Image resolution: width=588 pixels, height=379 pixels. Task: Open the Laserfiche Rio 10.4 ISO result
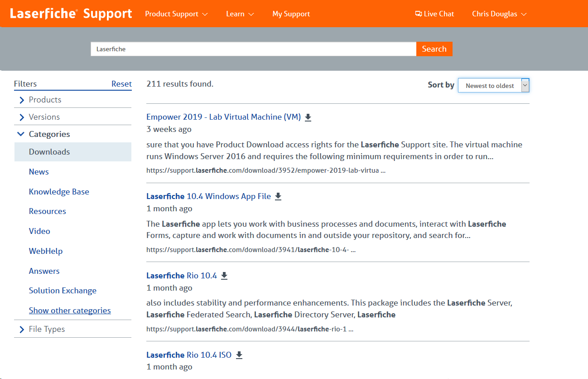pyautogui.click(x=189, y=355)
